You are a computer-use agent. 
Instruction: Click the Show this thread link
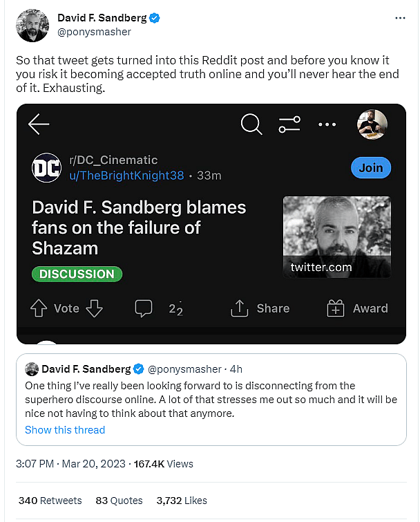click(x=65, y=429)
